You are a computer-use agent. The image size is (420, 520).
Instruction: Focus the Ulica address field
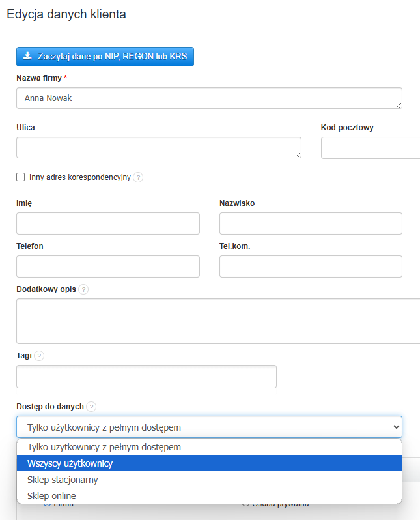159,147
